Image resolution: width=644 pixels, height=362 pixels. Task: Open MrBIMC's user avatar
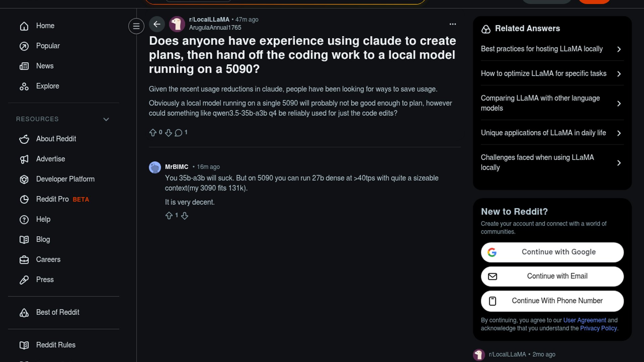pos(155,167)
